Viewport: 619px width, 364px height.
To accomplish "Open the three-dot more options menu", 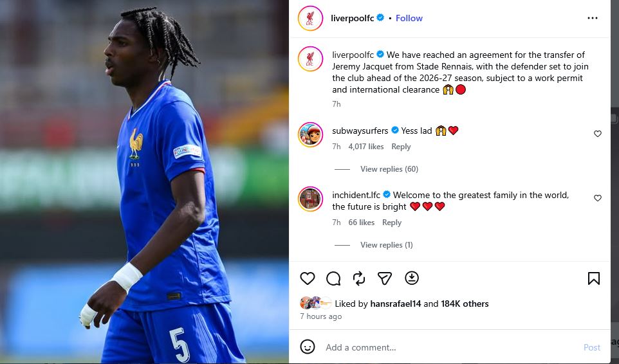I will [593, 18].
